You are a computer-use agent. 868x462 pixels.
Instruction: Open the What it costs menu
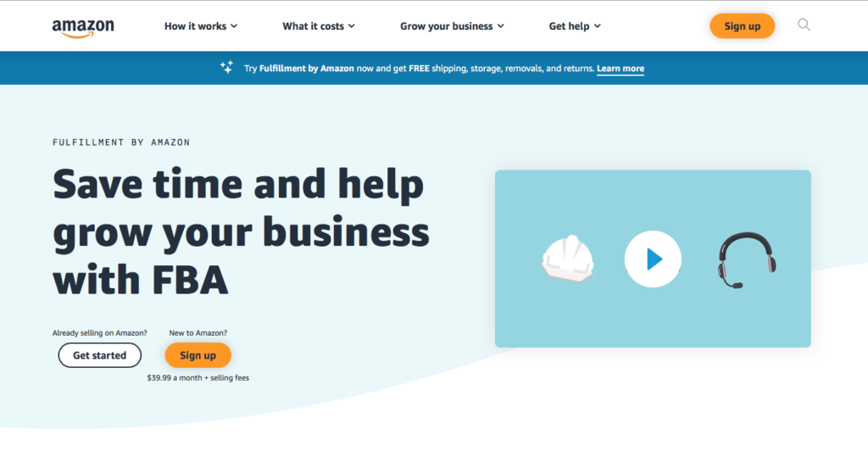319,26
